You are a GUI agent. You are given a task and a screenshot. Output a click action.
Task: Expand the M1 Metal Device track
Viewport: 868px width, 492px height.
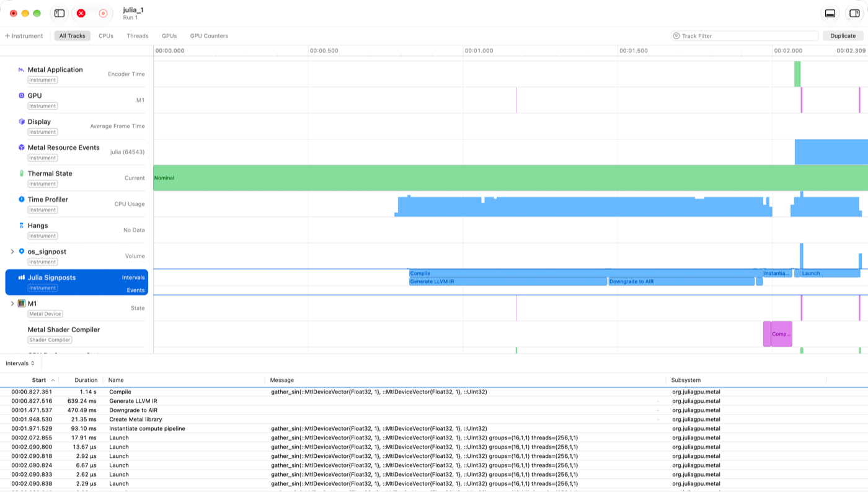(12, 304)
